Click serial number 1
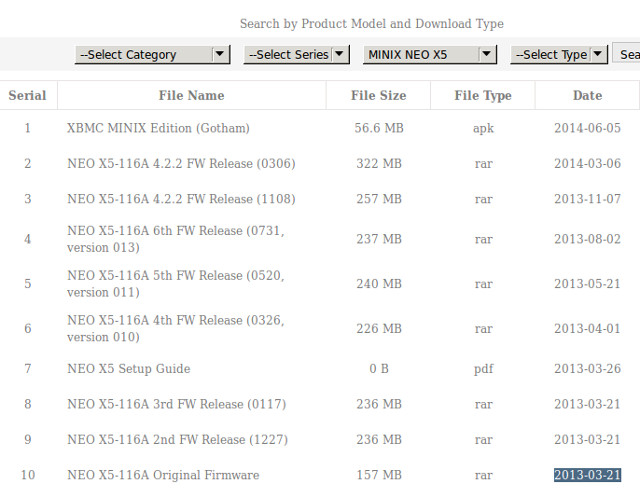This screenshot has height=498, width=640. [27, 128]
